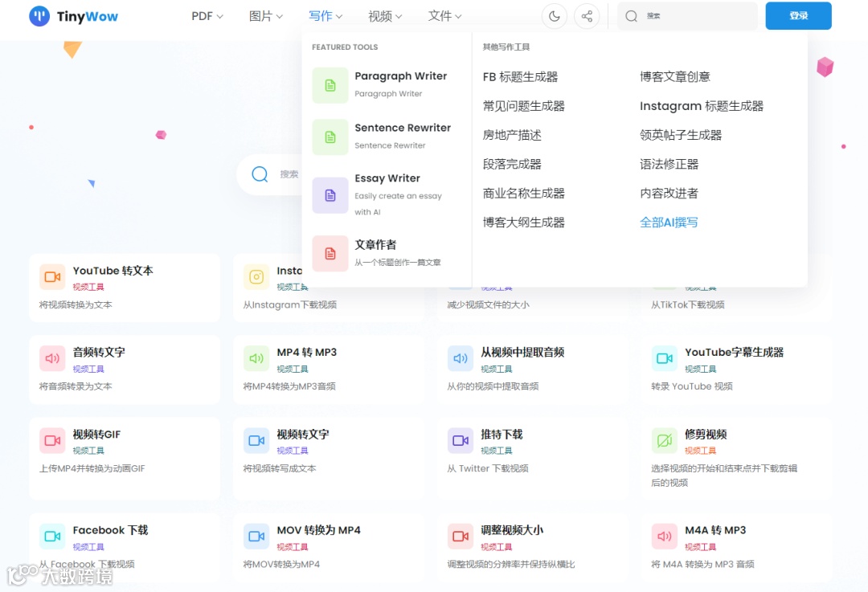The width and height of the screenshot is (868, 592).
Task: Click the 视频转GIF camera icon
Action: click(x=52, y=440)
